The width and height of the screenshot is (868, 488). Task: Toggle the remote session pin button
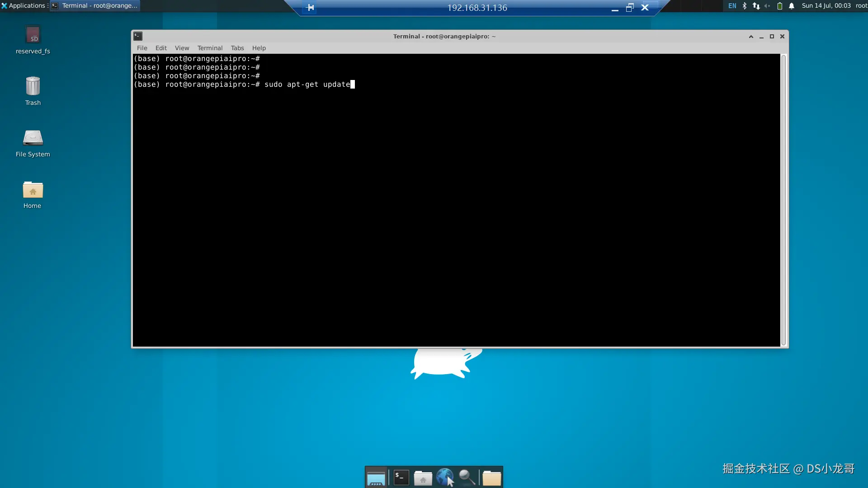(x=310, y=8)
